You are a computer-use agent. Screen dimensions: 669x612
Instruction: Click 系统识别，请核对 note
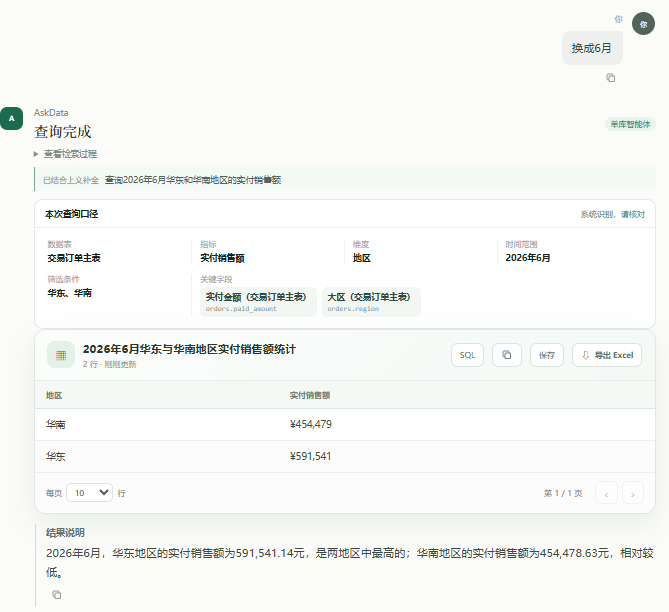612,214
